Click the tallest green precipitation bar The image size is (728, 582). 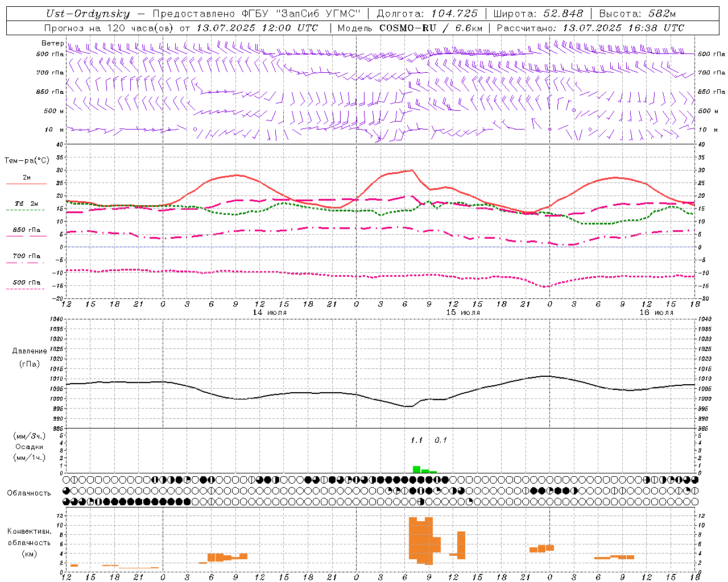pyautogui.click(x=416, y=469)
